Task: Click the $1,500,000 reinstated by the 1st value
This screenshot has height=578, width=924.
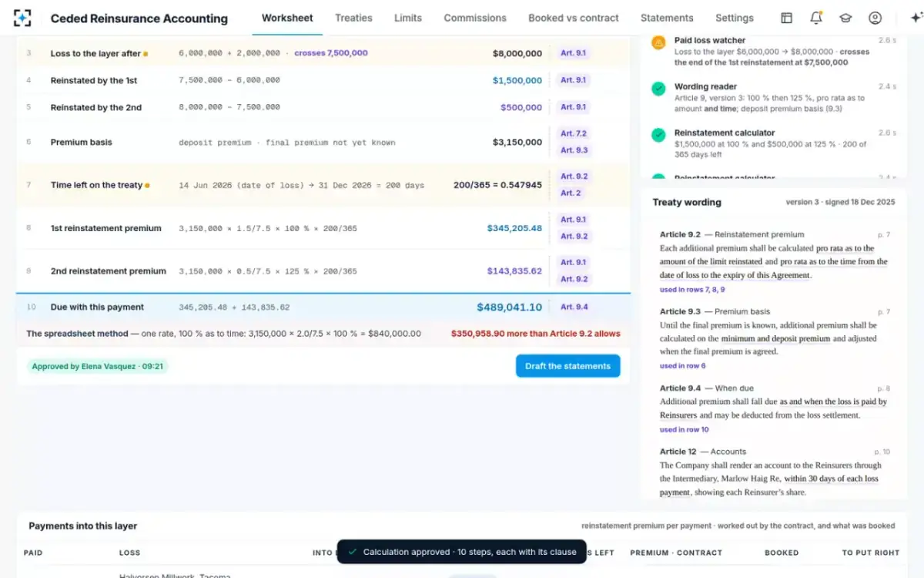Action: click(517, 80)
